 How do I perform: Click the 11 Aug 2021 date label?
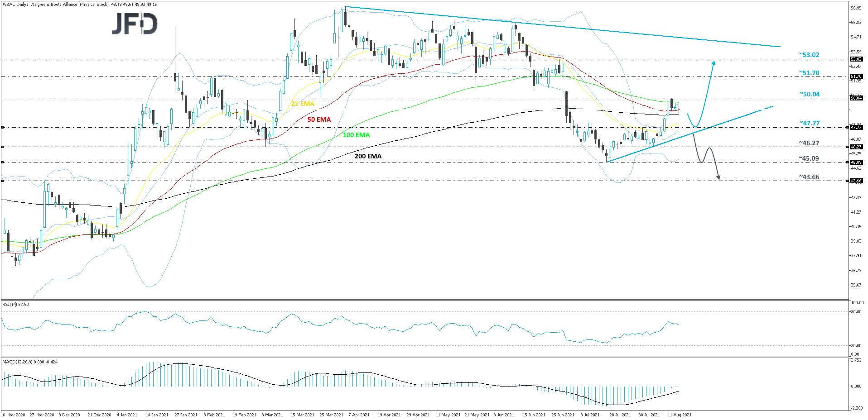click(680, 415)
